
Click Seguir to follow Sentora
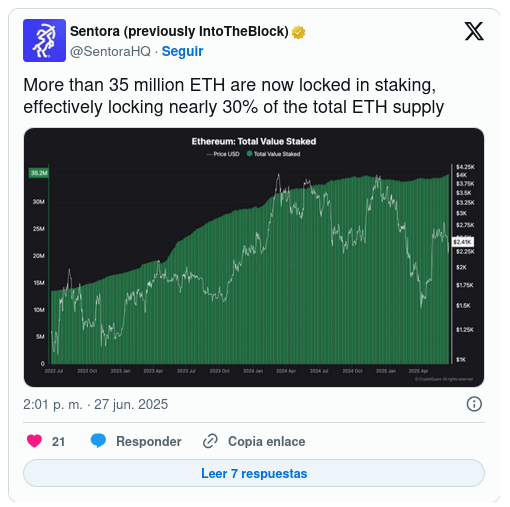pyautogui.click(x=182, y=51)
